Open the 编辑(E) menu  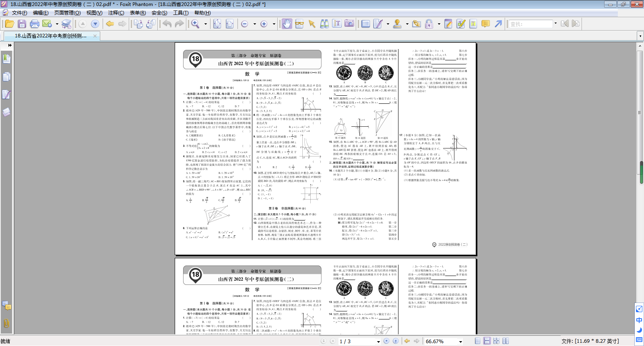pyautogui.click(x=41, y=13)
